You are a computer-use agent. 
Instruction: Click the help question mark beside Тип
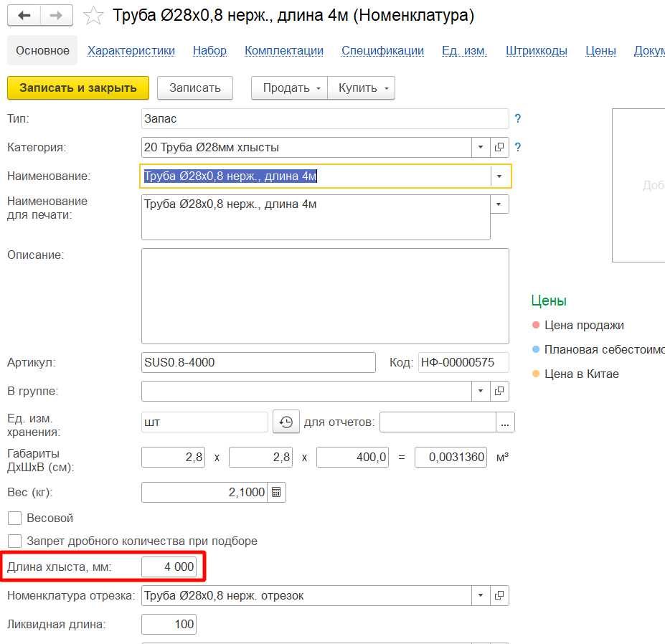tap(518, 119)
